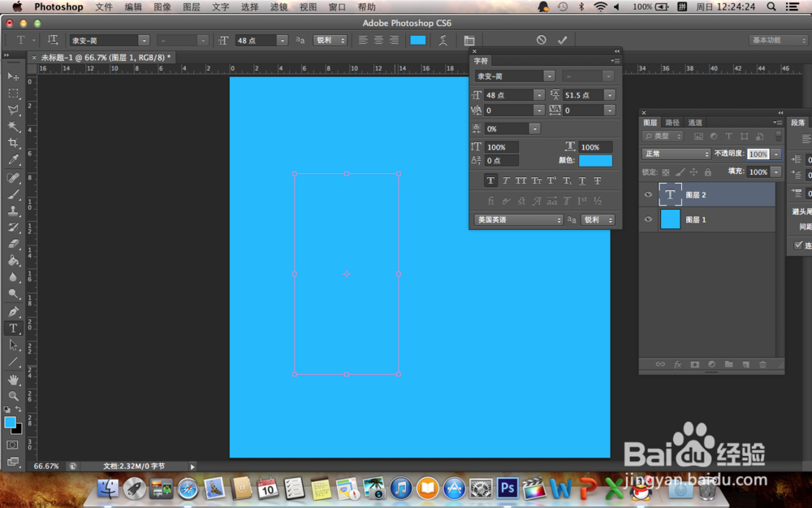Viewport: 812px width, 508px height.
Task: Add a layer style with fx icon
Action: pyautogui.click(x=677, y=364)
